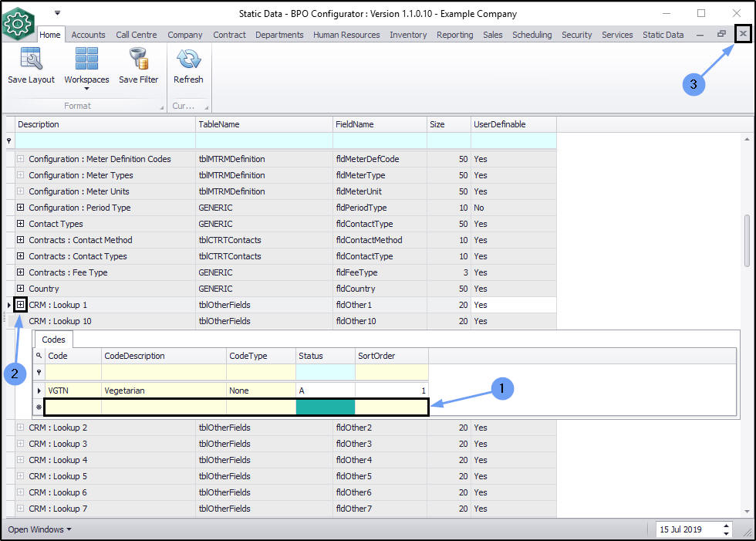The height and width of the screenshot is (541, 756).
Task: Click the Description filter row field
Action: (105, 140)
